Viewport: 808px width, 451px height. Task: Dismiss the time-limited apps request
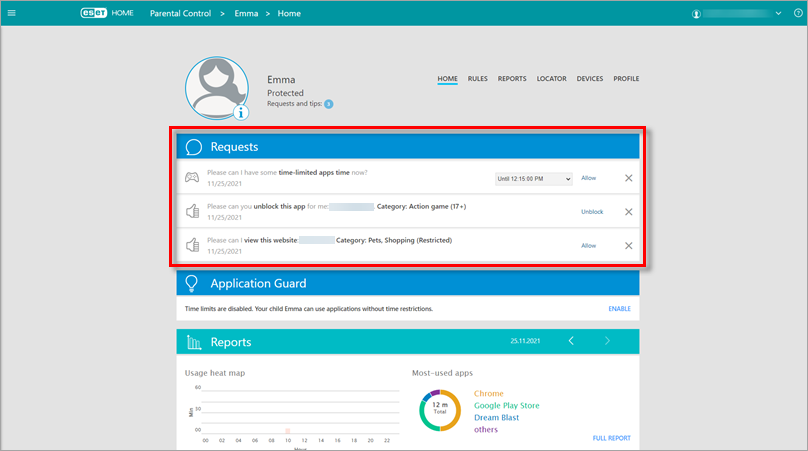point(628,178)
